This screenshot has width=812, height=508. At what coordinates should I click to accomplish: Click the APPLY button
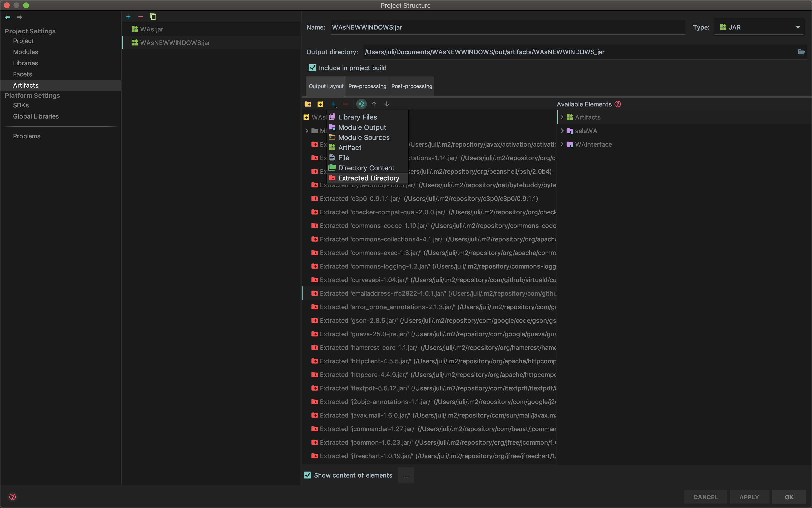749,497
